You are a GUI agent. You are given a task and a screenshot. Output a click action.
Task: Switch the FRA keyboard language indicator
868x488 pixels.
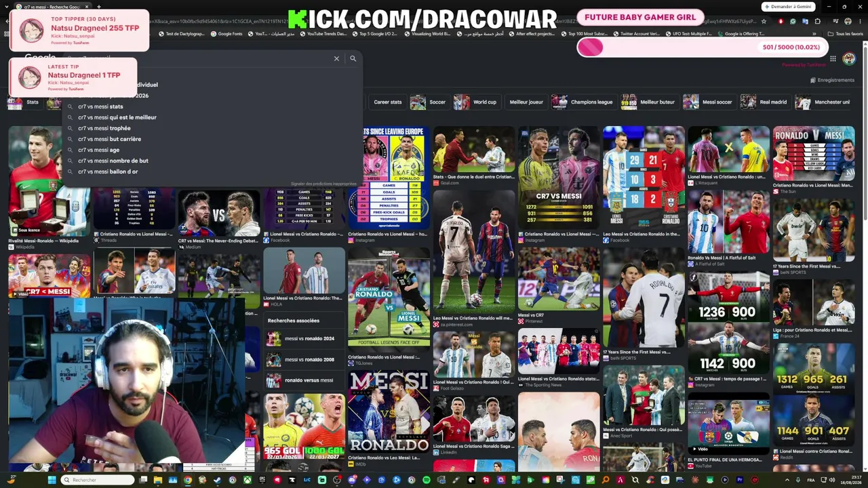(x=812, y=480)
